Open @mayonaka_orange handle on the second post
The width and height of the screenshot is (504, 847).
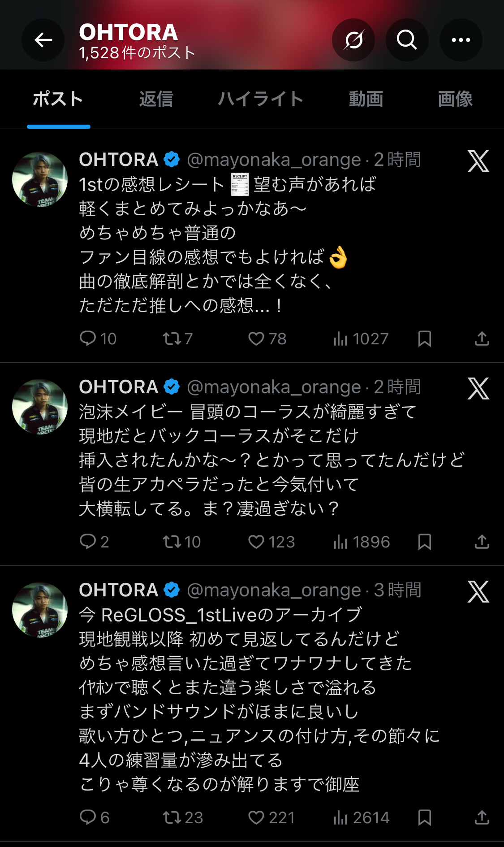point(273,387)
